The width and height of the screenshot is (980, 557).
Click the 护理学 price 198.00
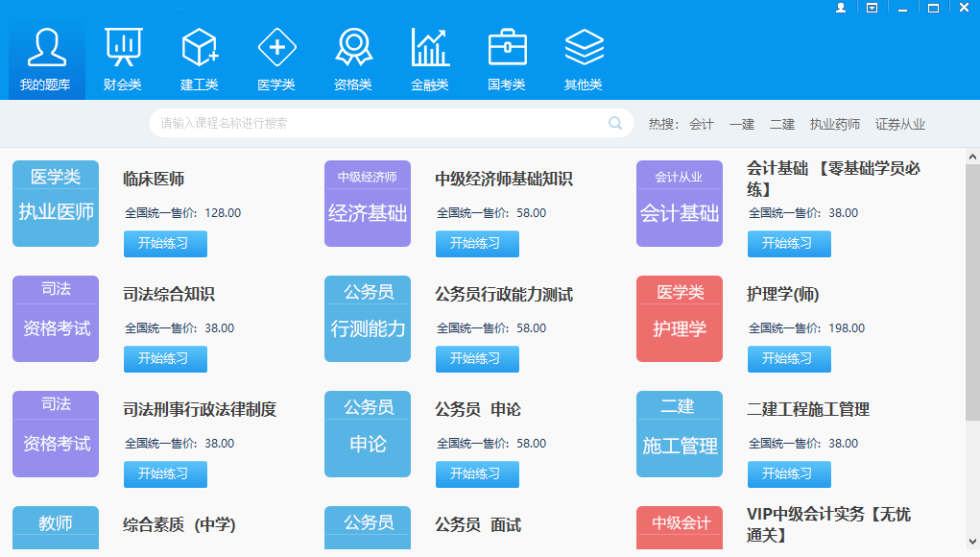[847, 328]
